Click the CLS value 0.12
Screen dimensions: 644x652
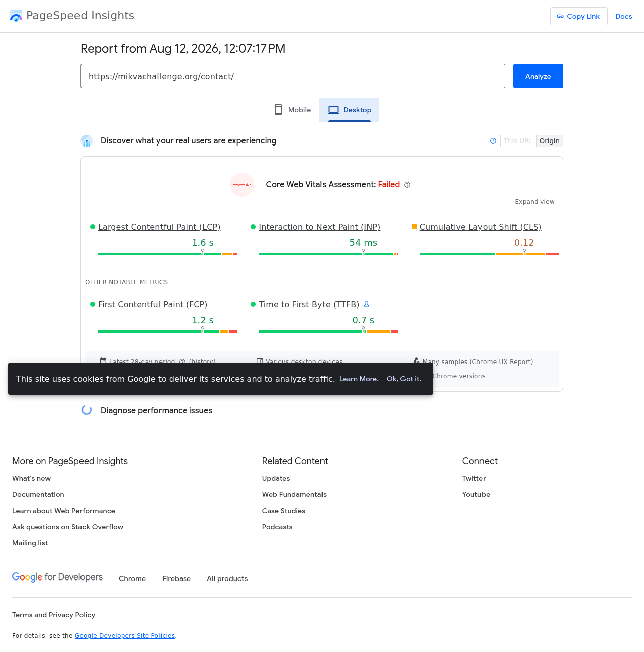tap(524, 243)
